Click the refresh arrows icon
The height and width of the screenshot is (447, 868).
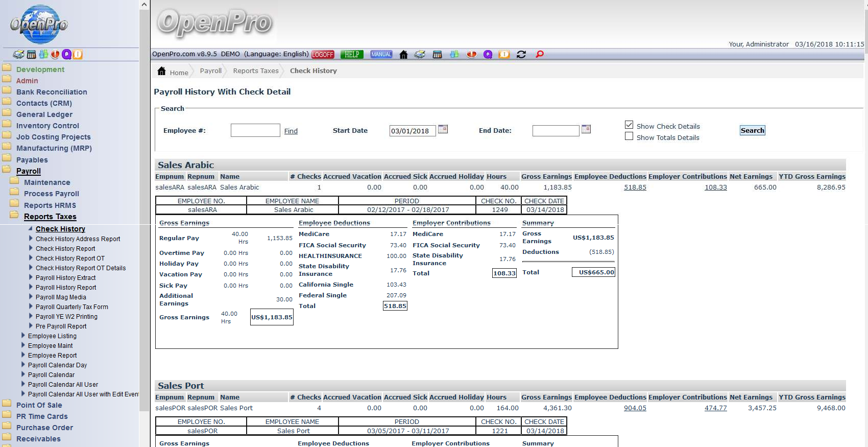click(x=521, y=55)
